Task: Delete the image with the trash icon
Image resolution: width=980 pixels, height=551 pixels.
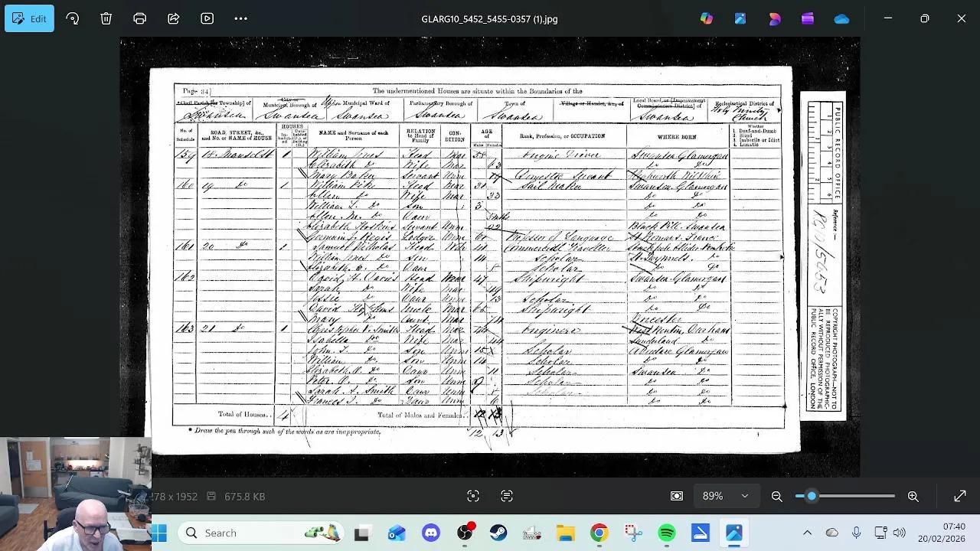Action: (106, 18)
